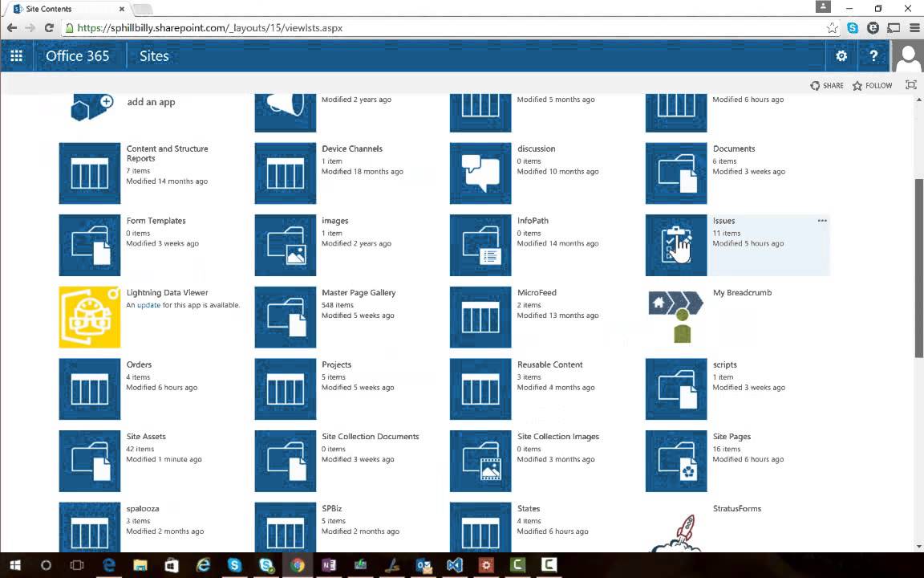
Task: Click the browser back arrow
Action: click(x=12, y=28)
